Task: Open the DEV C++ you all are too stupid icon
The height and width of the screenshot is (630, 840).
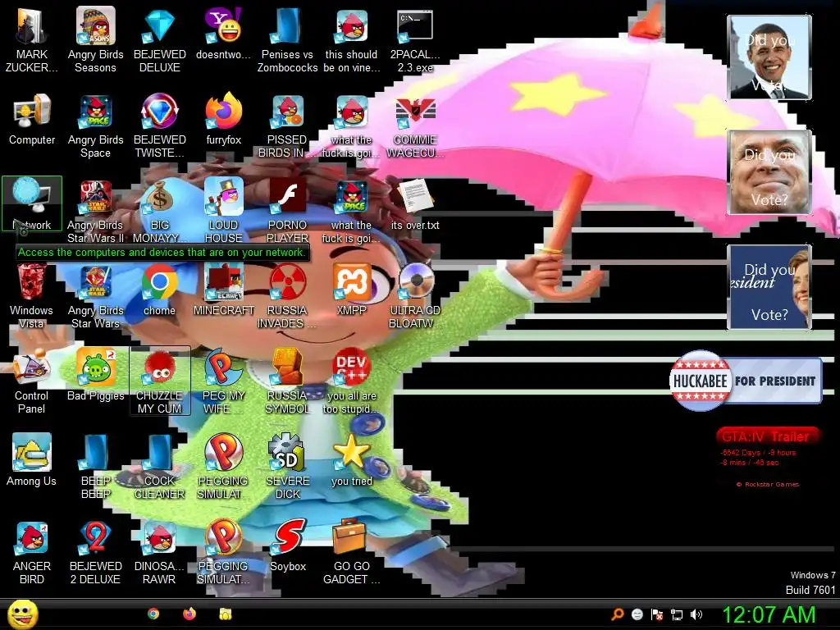Action: coord(351,381)
